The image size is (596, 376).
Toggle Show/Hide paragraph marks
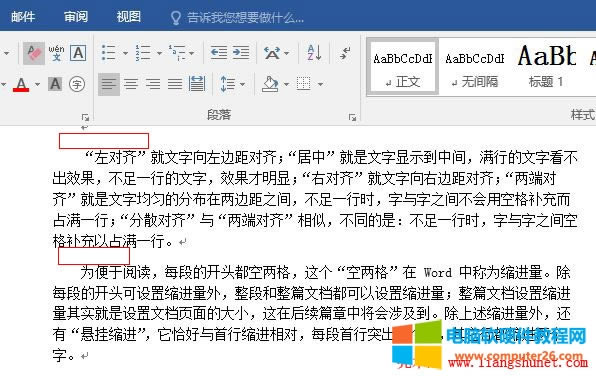click(x=346, y=53)
